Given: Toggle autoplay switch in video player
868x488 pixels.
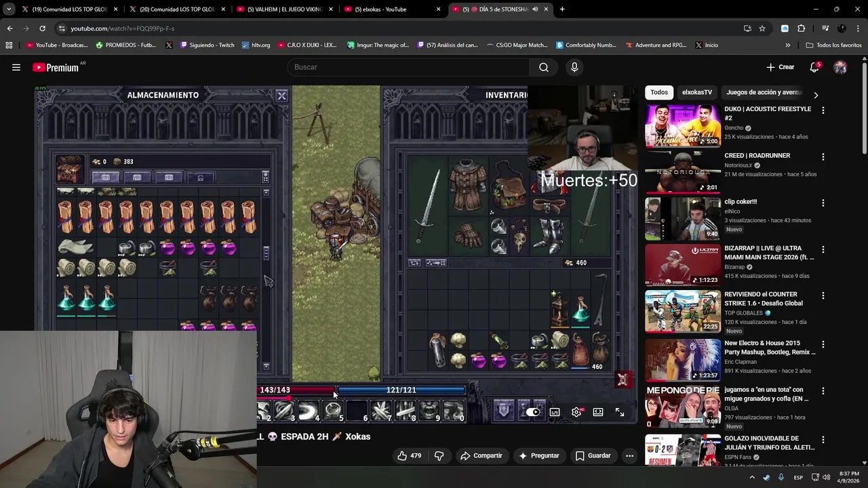Looking at the screenshot, I should coord(533,412).
